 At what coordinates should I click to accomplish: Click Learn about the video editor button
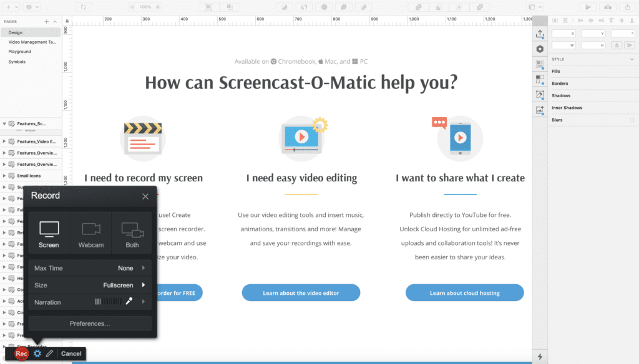301,293
